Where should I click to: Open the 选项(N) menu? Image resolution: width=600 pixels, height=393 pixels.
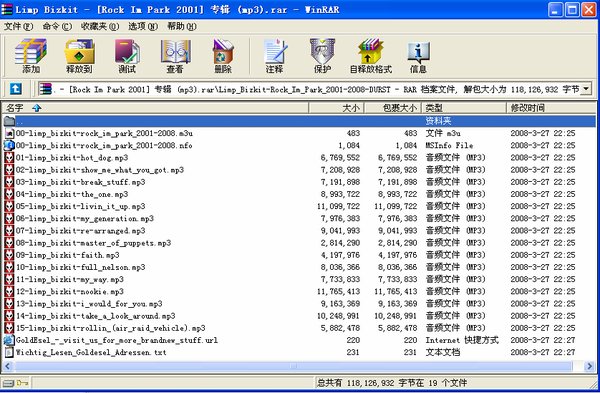point(143,26)
